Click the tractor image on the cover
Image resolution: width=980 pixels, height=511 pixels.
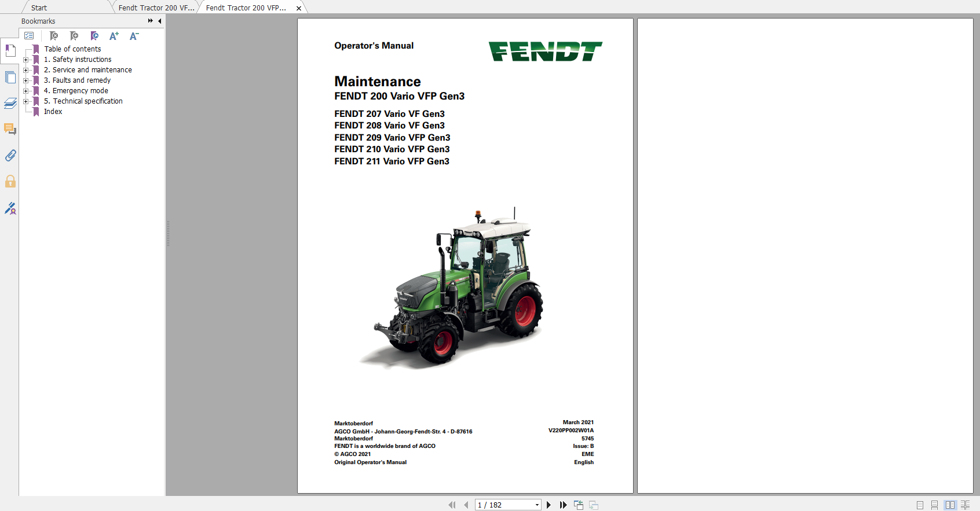pyautogui.click(x=452, y=288)
